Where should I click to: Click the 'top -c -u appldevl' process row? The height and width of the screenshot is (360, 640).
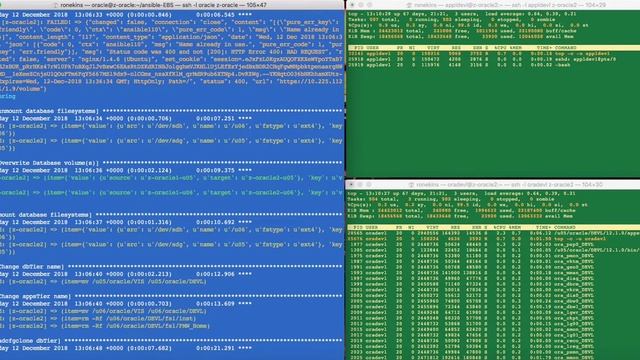(x=479, y=53)
